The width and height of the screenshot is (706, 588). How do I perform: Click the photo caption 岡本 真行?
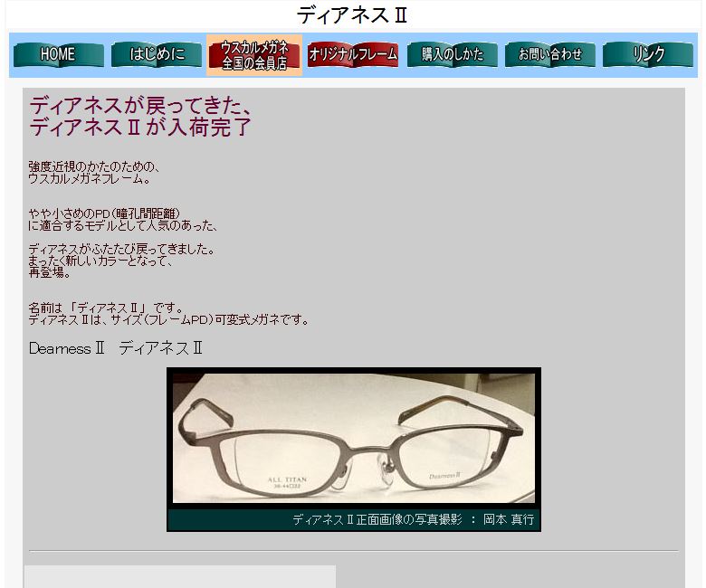509,519
